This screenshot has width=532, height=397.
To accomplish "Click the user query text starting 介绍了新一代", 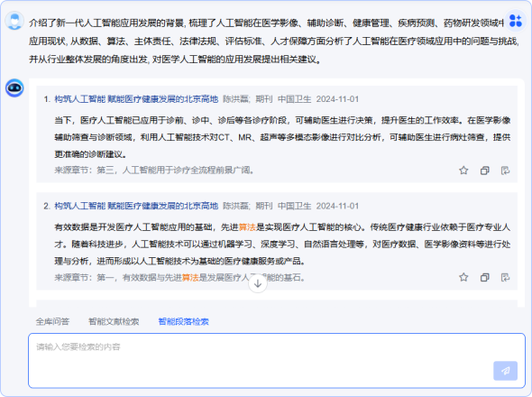I will [x=274, y=42].
